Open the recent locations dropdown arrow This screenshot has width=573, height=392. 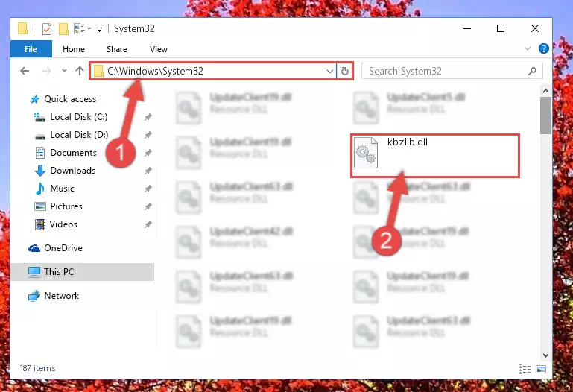(x=64, y=71)
